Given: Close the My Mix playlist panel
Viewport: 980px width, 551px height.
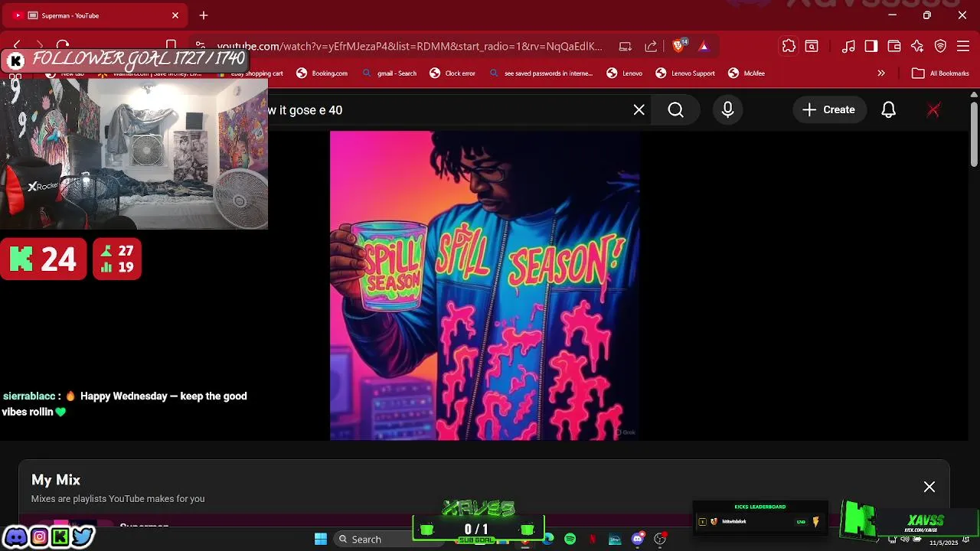Looking at the screenshot, I should (929, 487).
